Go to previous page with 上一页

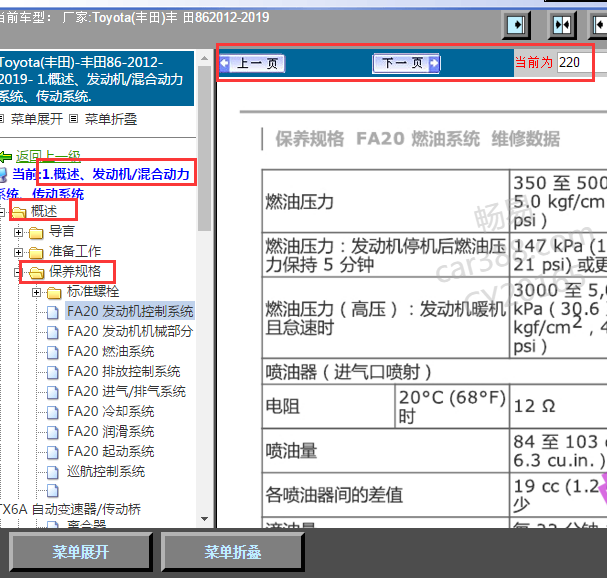click(x=252, y=63)
